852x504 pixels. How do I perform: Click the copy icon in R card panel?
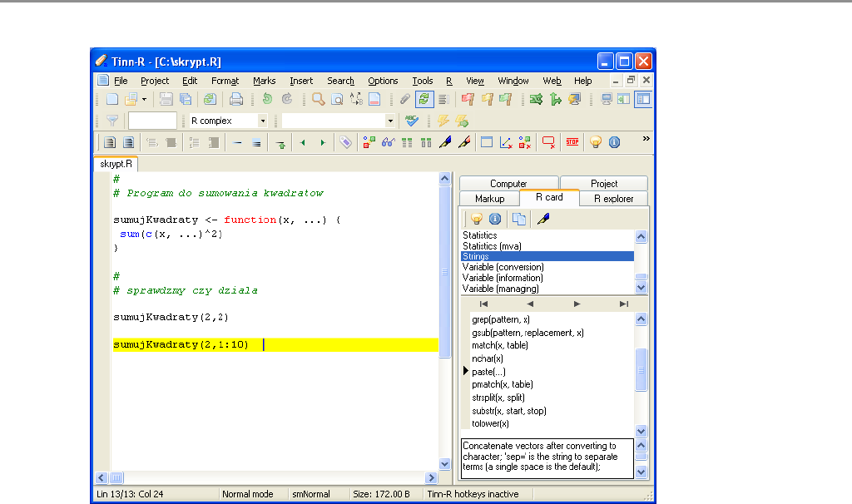click(518, 220)
